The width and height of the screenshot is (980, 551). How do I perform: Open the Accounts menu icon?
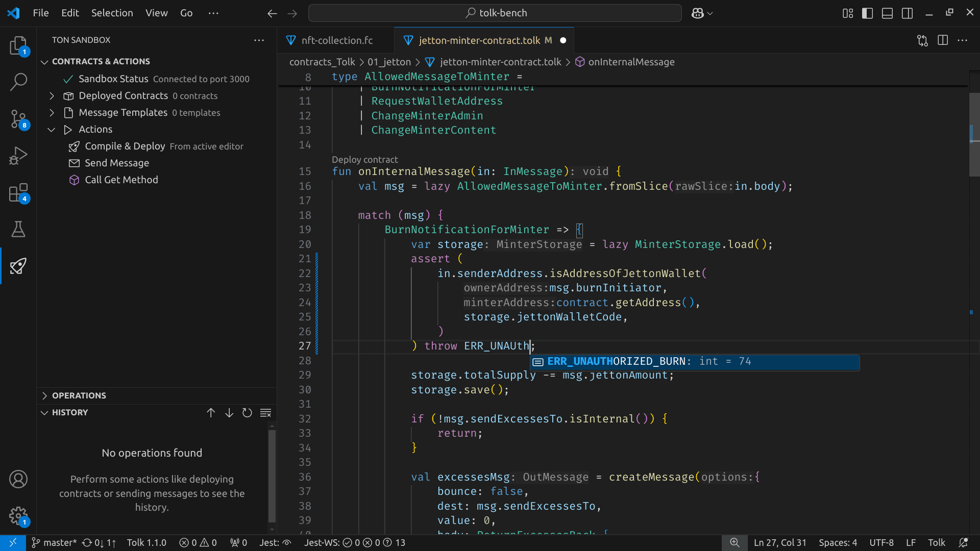18,479
